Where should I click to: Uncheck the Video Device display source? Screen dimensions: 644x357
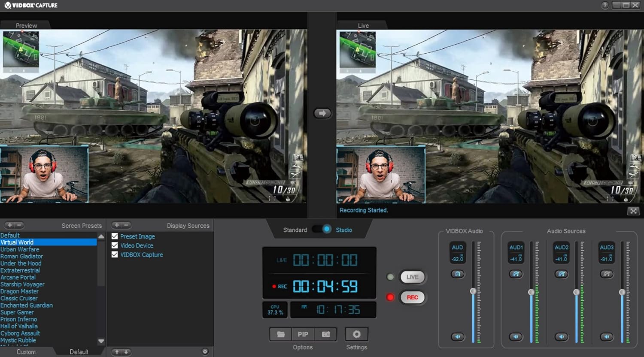pyautogui.click(x=115, y=245)
